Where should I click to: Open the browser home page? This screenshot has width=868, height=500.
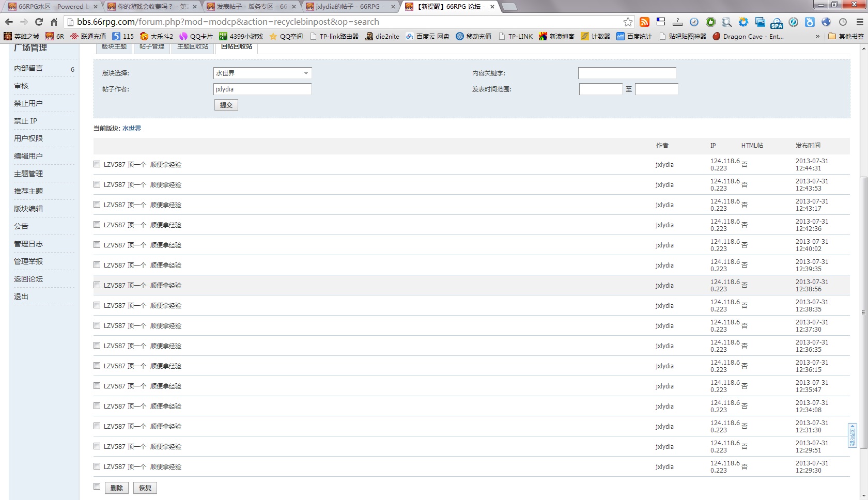[54, 22]
